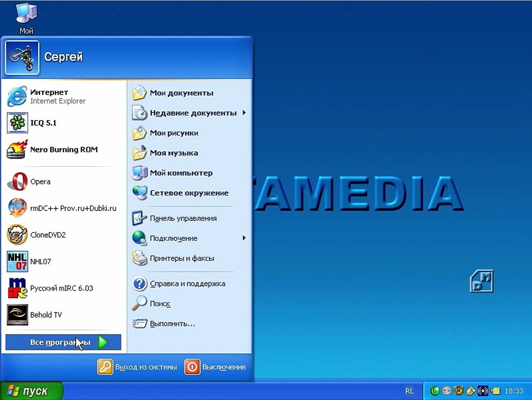Click RL language indicator in taskbar

pyautogui.click(x=409, y=391)
